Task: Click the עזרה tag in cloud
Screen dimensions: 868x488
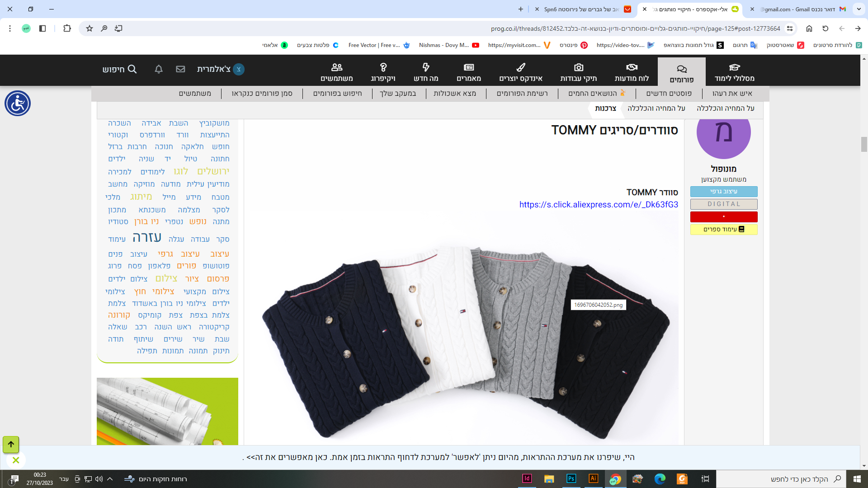Action: (x=147, y=238)
